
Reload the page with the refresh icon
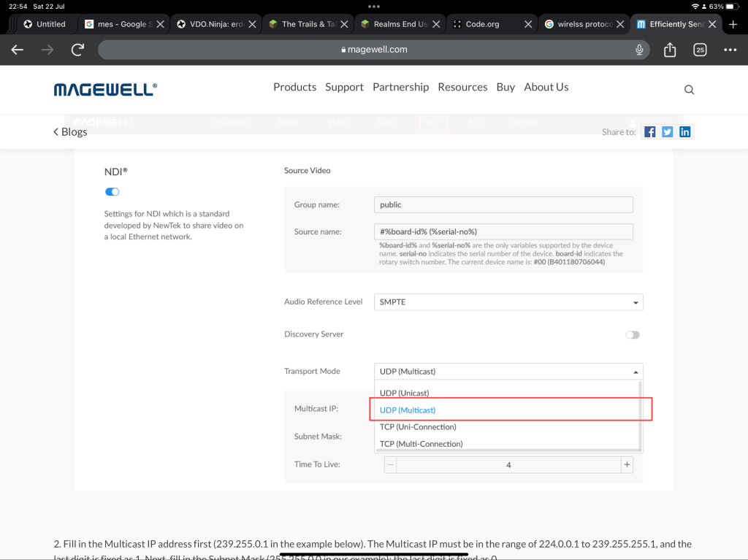pyautogui.click(x=77, y=50)
